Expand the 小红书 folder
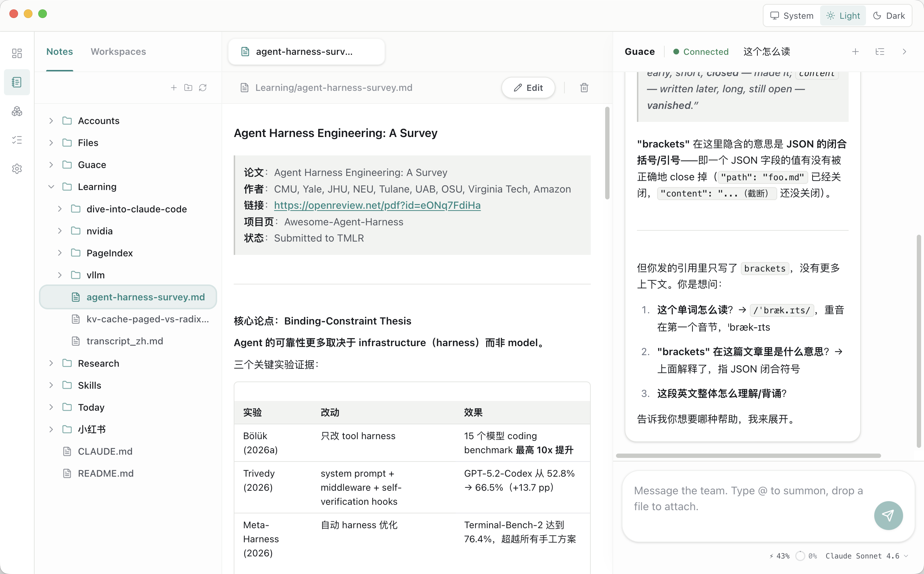The height and width of the screenshot is (574, 924). (x=51, y=429)
